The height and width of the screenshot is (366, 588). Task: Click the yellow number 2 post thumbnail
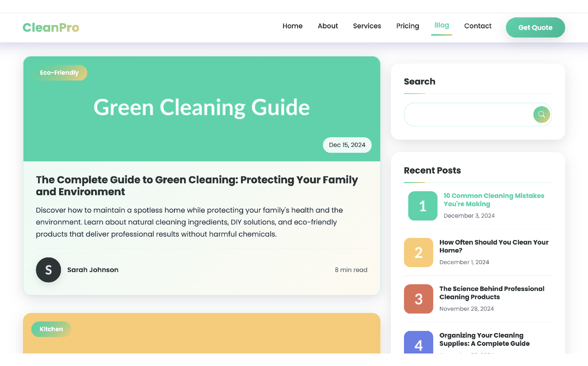click(418, 253)
